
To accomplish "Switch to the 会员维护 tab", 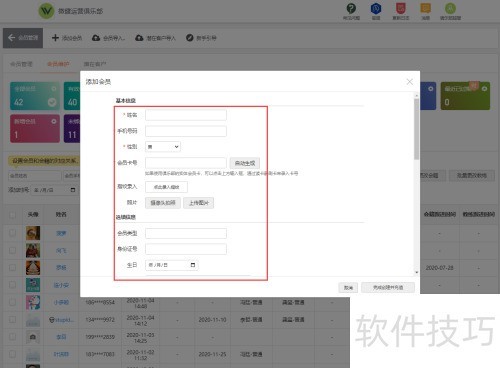I will point(58,64).
